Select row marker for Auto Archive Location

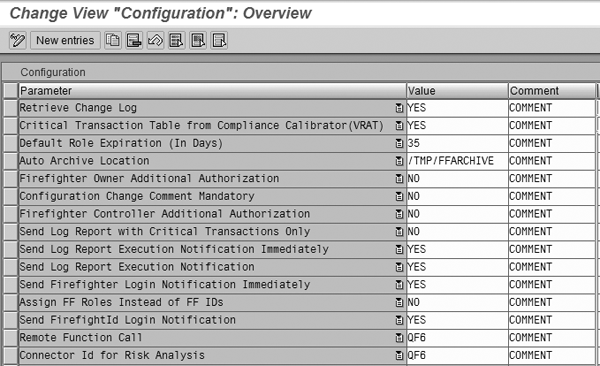click(x=11, y=161)
